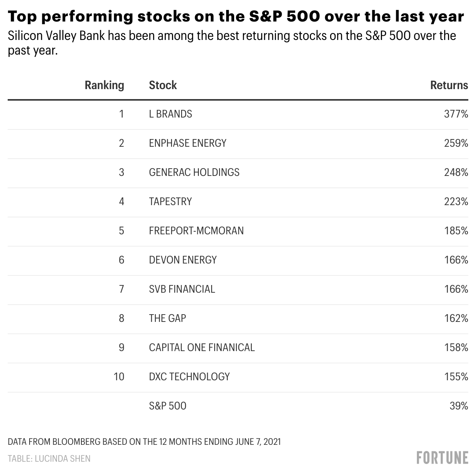
Task: Click the TAPESTRY stock entry
Action: point(170,202)
